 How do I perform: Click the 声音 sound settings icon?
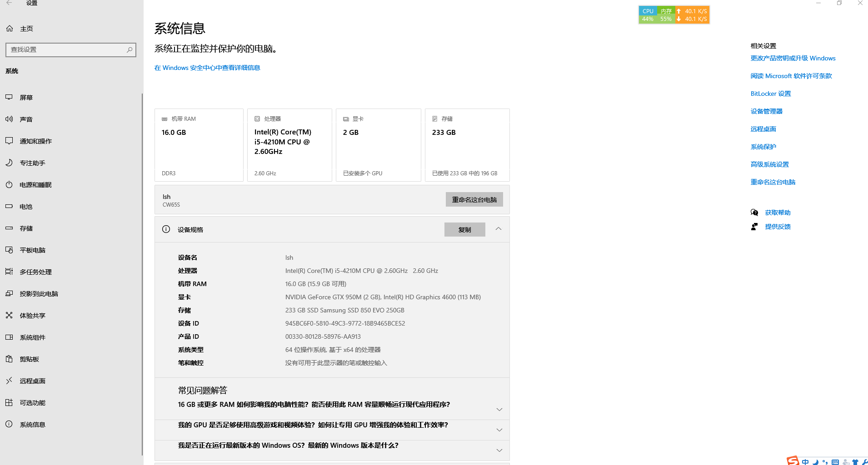point(9,119)
